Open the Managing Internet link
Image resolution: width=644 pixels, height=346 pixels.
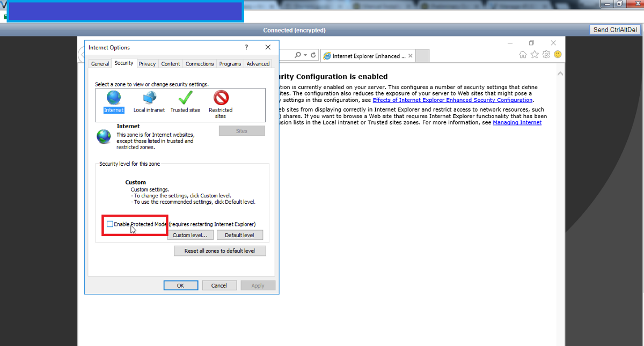click(517, 122)
